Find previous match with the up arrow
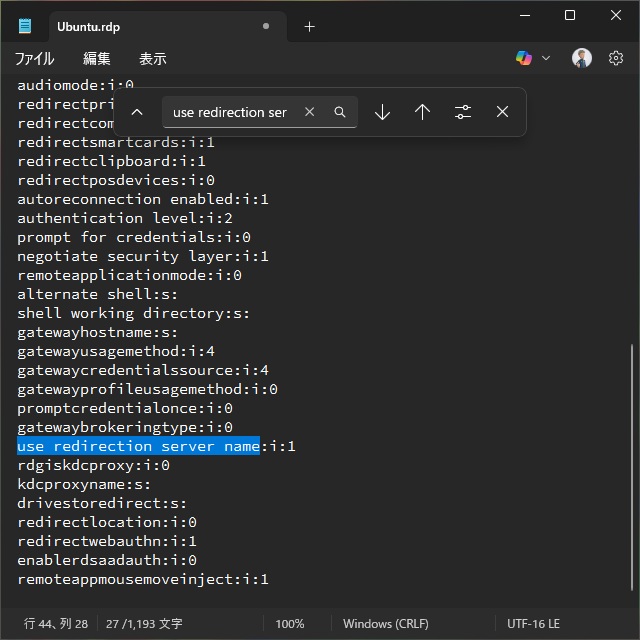 click(x=422, y=112)
